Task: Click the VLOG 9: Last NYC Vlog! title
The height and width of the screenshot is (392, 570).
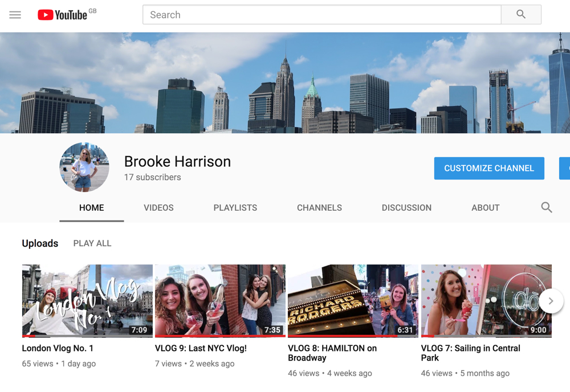Action: (201, 348)
